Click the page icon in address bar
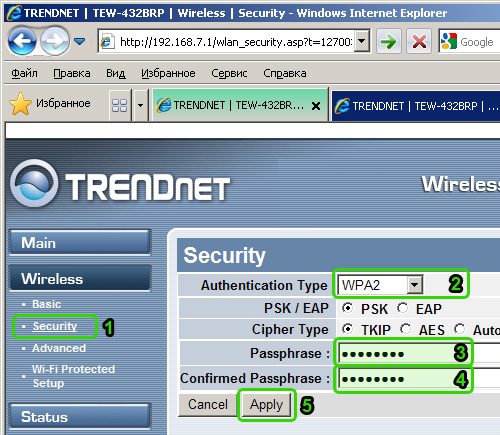Screen dimensions: 500x435 pos(107,42)
